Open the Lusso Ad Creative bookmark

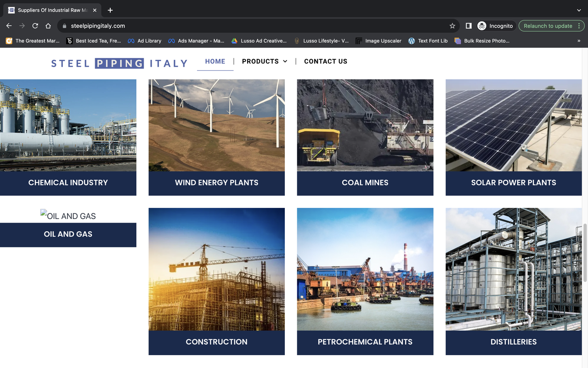(x=259, y=41)
